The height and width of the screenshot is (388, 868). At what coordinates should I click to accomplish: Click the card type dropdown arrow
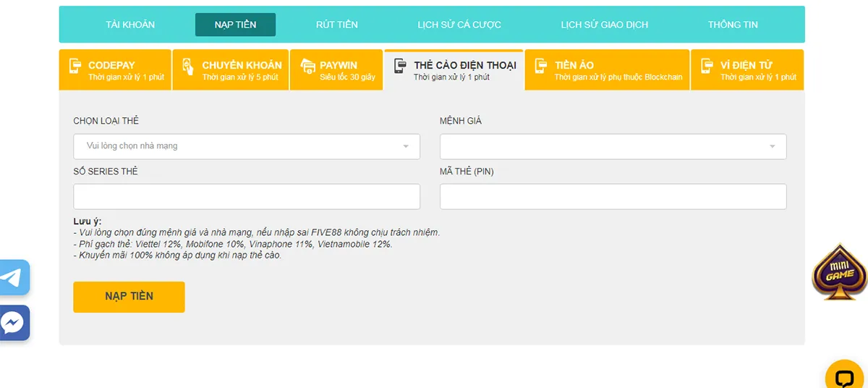pos(406,147)
